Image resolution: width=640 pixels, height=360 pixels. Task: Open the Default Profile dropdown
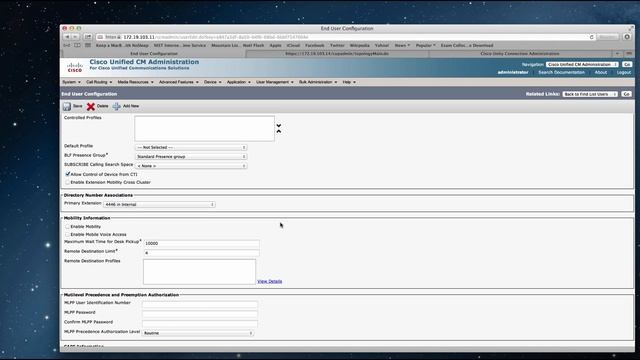click(x=191, y=147)
